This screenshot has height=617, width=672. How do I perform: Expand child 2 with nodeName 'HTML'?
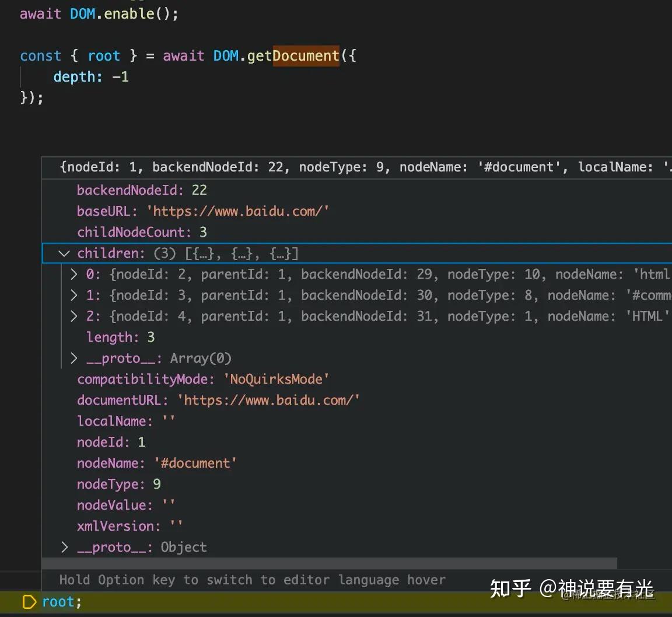click(74, 316)
